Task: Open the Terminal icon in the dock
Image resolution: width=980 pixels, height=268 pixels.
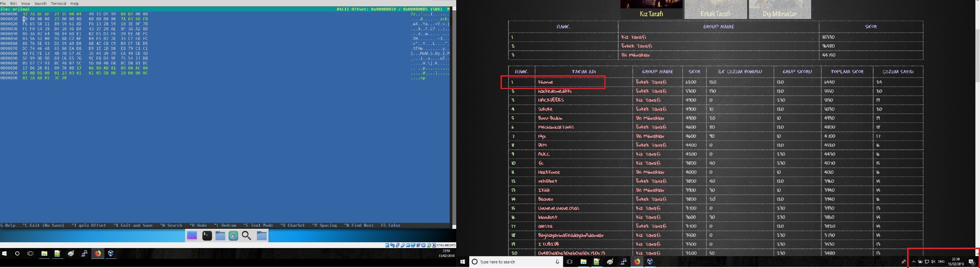Action: 207,236
